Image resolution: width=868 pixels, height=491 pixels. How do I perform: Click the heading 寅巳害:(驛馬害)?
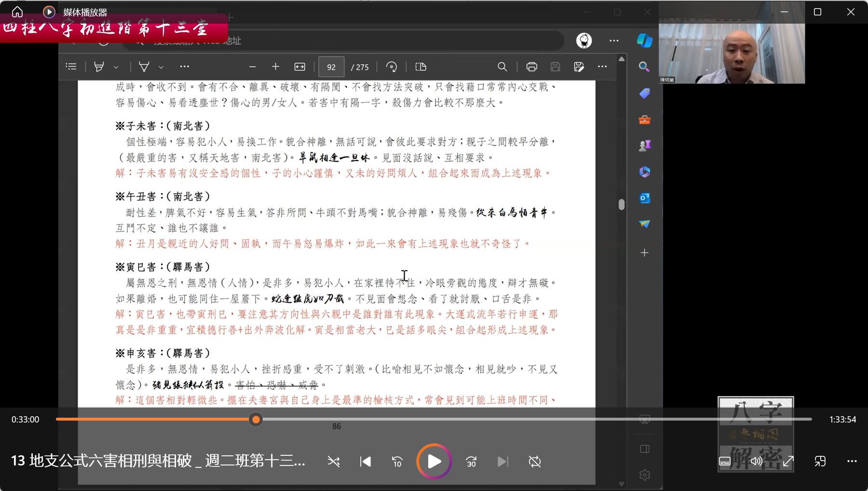(163, 267)
